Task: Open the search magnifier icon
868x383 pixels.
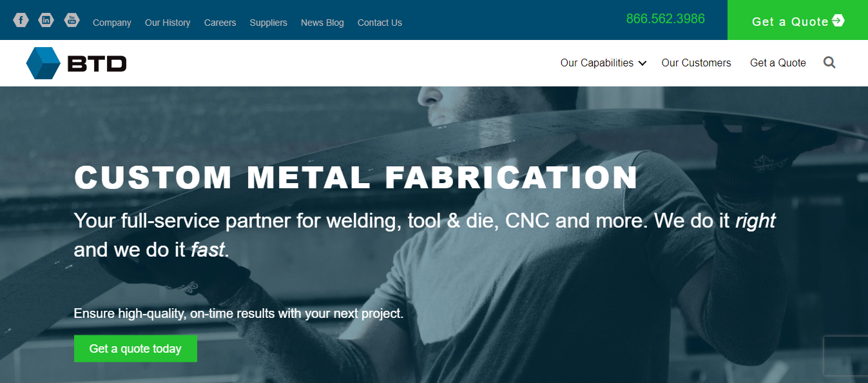Action: (x=829, y=63)
